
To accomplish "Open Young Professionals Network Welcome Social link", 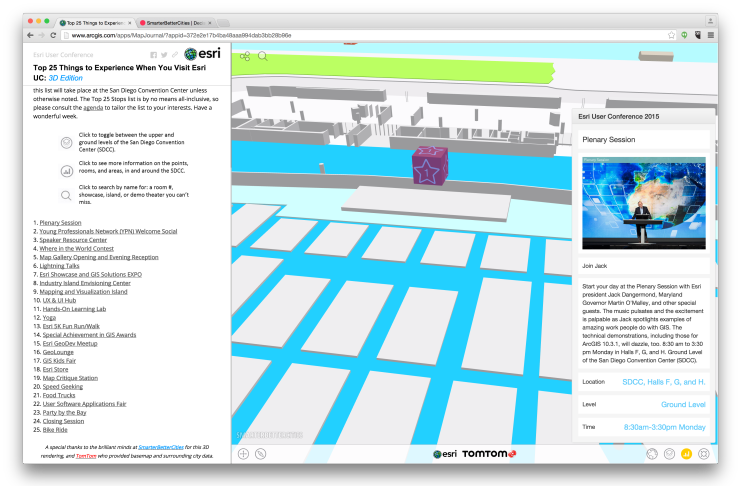I will click(x=108, y=231).
